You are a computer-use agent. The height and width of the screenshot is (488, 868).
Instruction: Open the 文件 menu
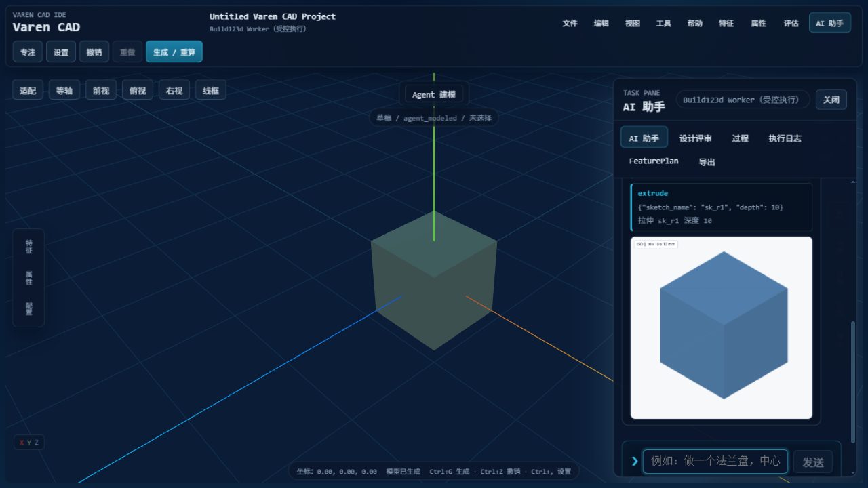pos(570,23)
